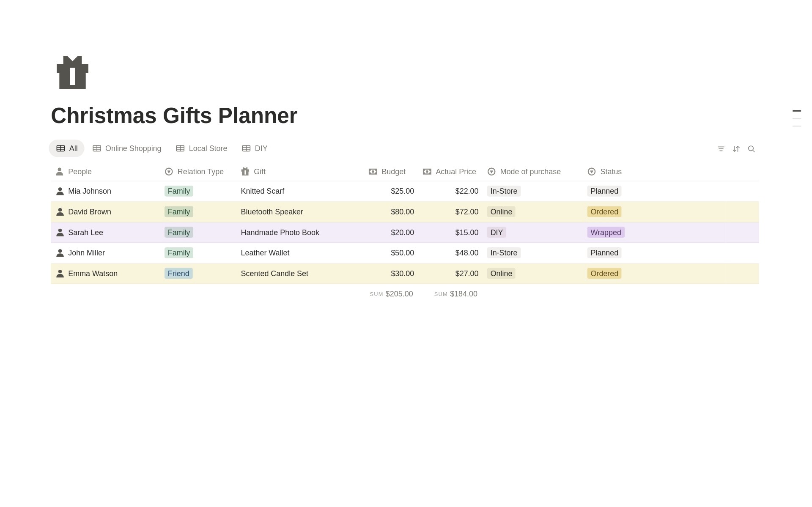
Task: Open the Status column dropdown
Action: 591,172
